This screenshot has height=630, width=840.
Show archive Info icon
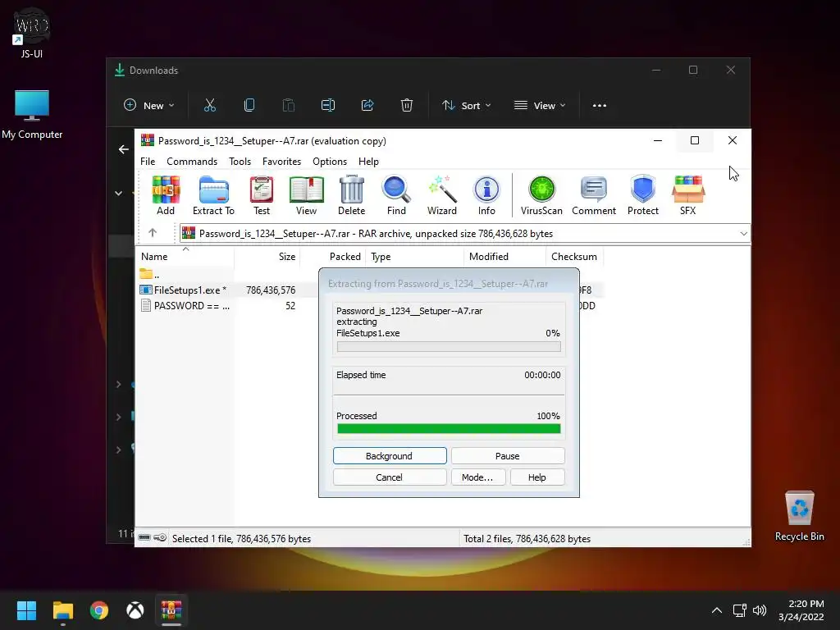(486, 195)
